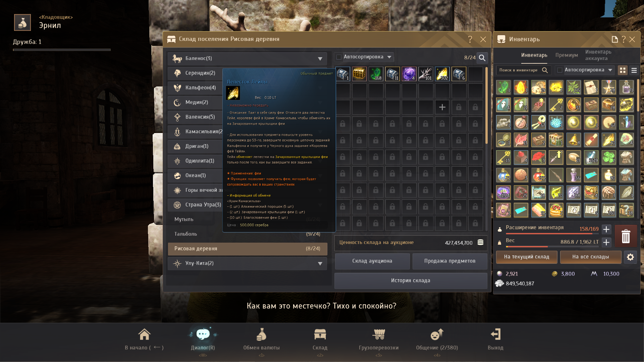Click Продажа предметов button
This screenshot has width=644, height=362.
(x=449, y=261)
